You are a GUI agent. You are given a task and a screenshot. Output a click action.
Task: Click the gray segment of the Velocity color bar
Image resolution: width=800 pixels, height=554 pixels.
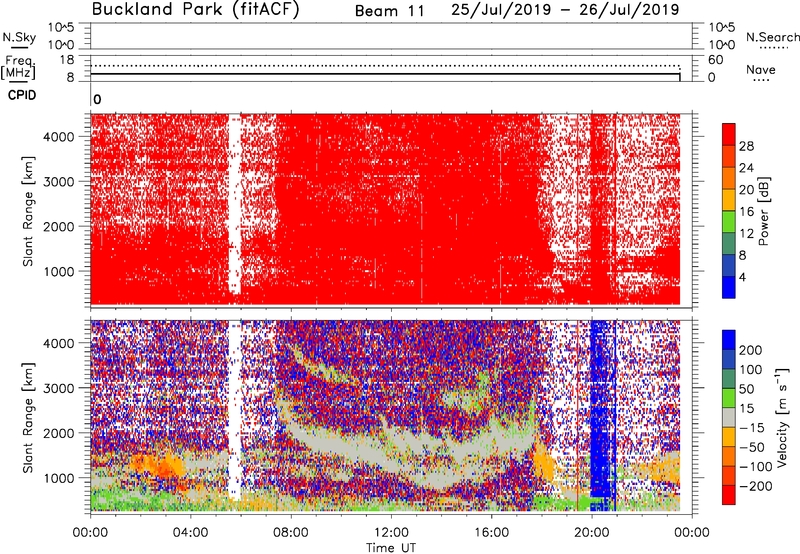pos(729,417)
